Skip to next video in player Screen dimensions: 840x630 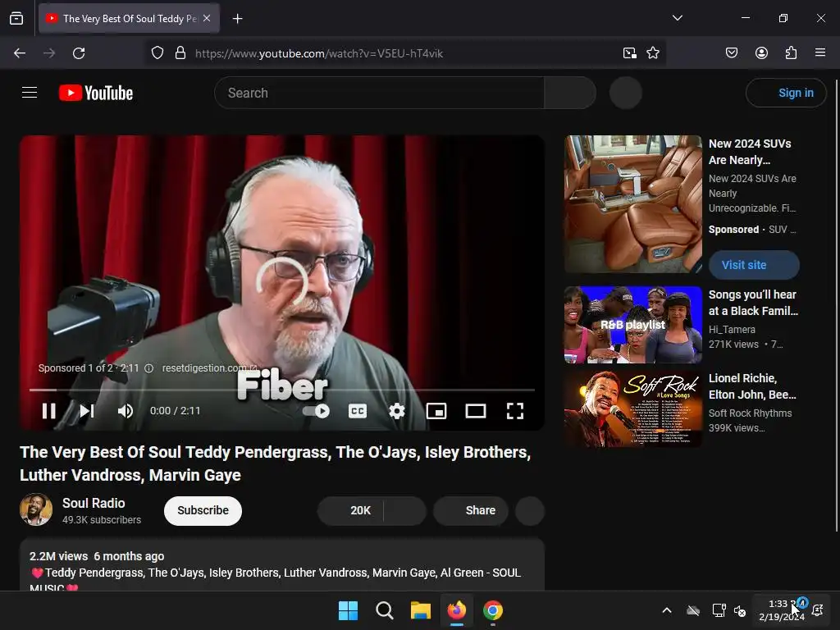point(87,411)
